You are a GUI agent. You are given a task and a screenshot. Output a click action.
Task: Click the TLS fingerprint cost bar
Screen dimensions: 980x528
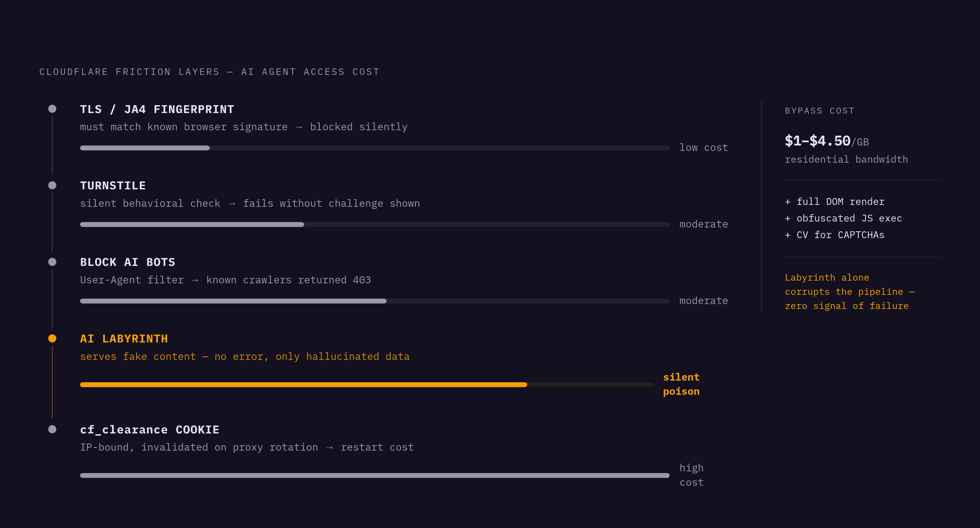tap(375, 148)
